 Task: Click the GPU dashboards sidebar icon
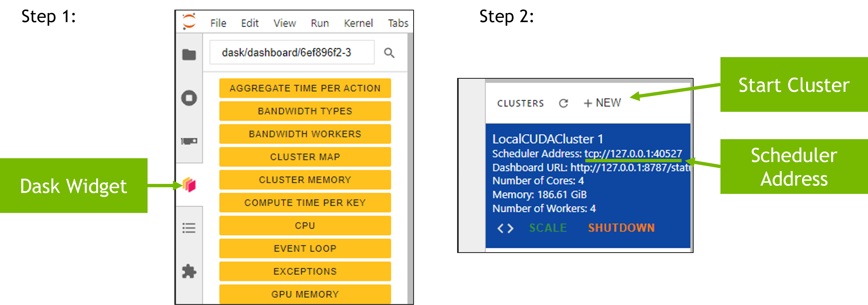189,141
